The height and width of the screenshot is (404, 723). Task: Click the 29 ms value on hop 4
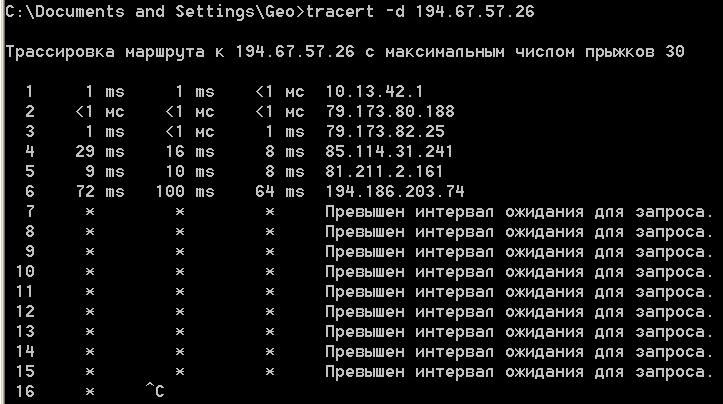click(100, 151)
